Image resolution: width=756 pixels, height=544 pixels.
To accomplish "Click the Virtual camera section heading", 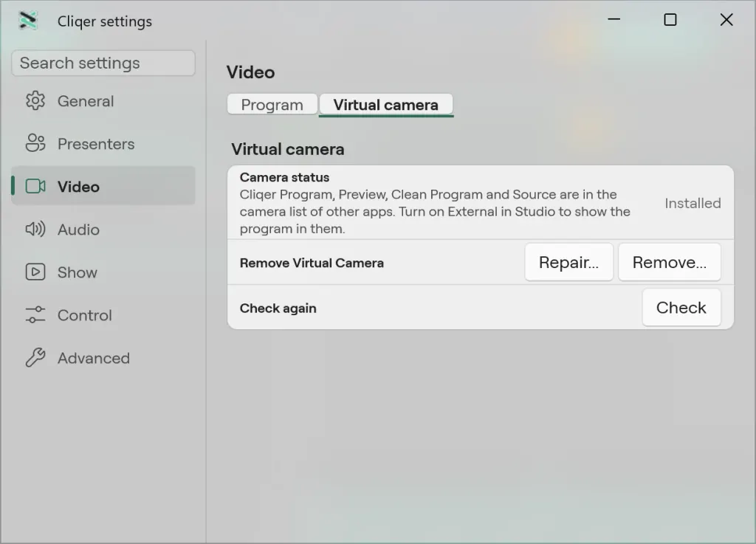I will pyautogui.click(x=288, y=149).
